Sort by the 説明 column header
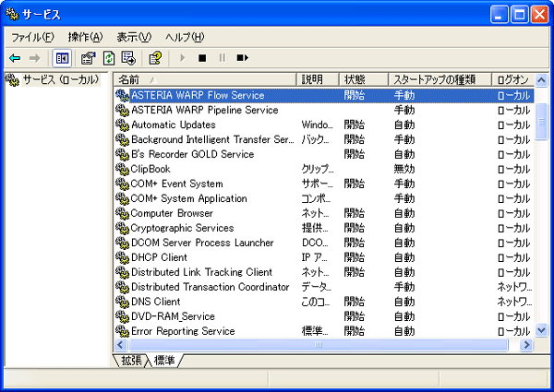This screenshot has width=554, height=392. (x=318, y=79)
